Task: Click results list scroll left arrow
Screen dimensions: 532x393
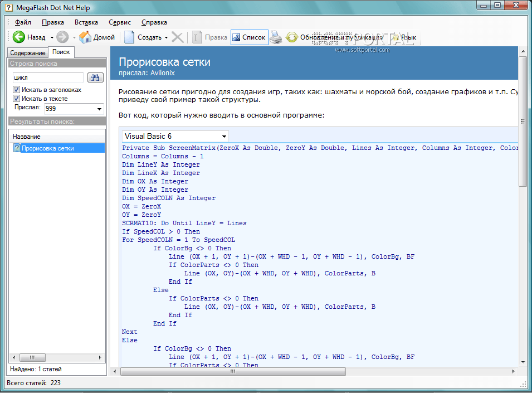Action: click(x=13, y=357)
